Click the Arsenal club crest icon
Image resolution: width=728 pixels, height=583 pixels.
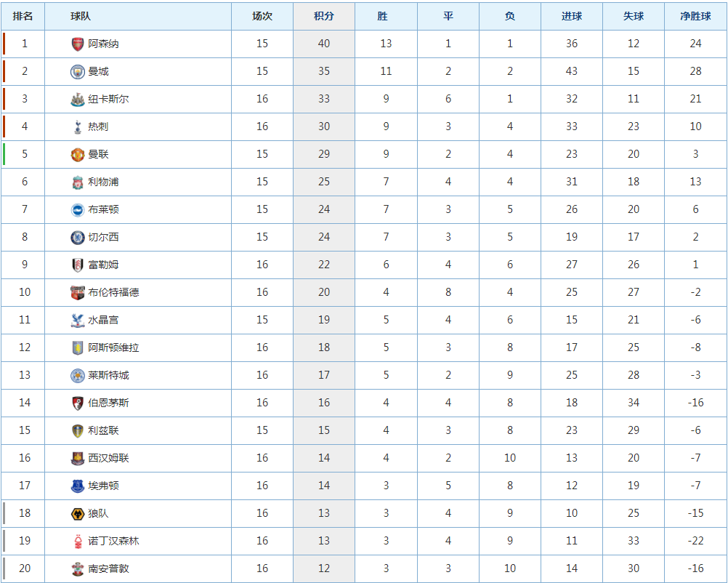point(78,44)
